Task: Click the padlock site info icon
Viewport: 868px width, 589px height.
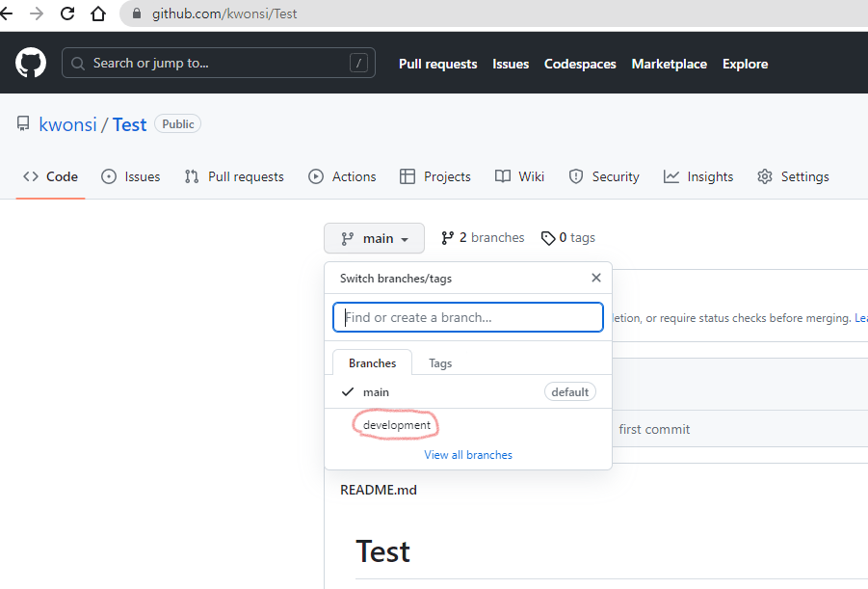Action: pos(136,13)
